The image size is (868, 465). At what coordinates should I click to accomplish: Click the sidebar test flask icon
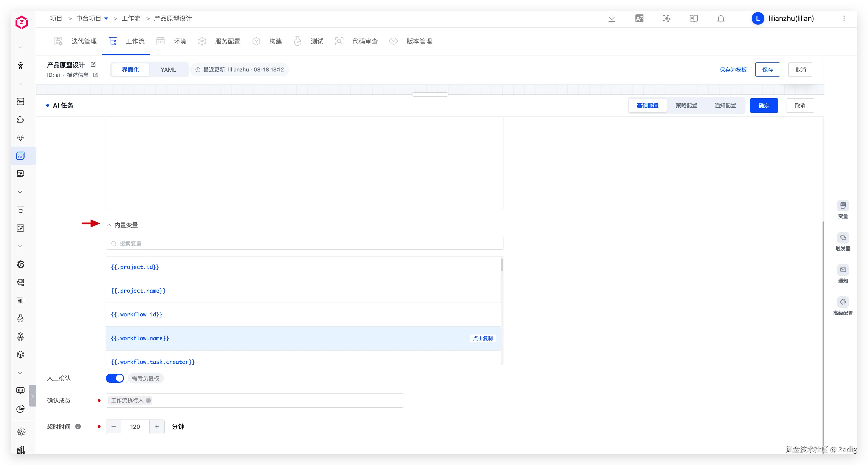click(x=21, y=318)
